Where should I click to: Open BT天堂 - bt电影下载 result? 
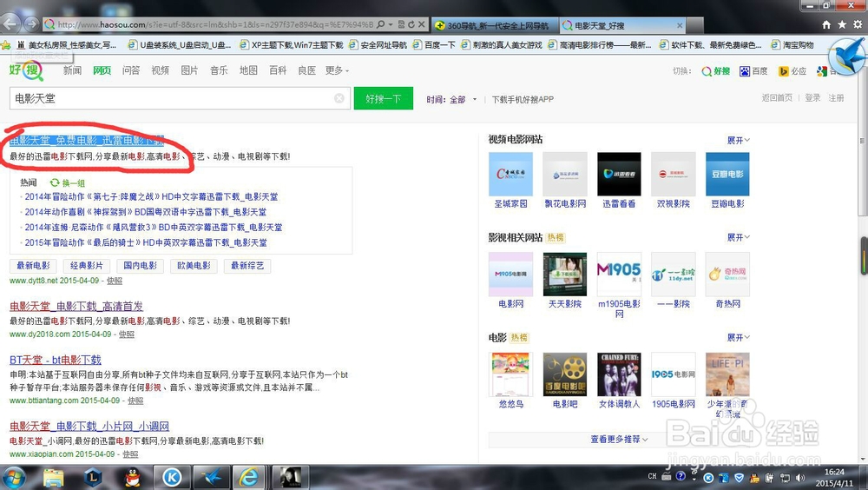pyautogui.click(x=56, y=360)
